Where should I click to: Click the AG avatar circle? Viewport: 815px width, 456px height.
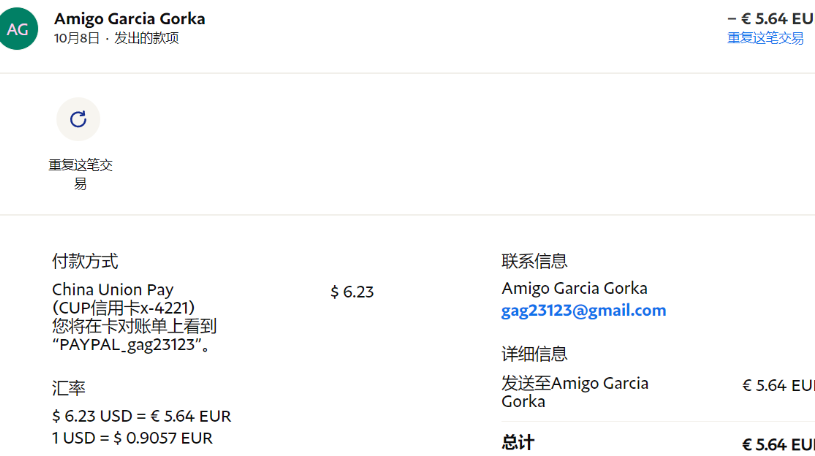pos(17,29)
